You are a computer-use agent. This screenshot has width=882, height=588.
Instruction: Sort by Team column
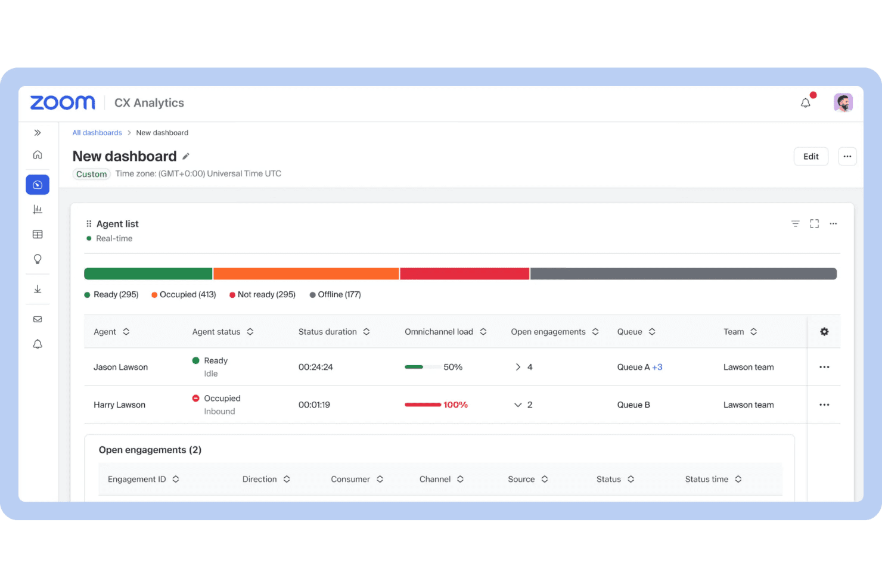754,332
